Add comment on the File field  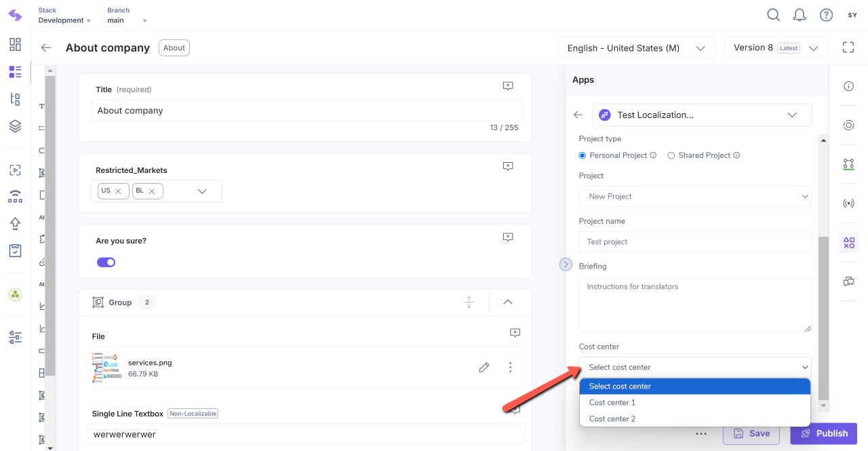(x=515, y=333)
